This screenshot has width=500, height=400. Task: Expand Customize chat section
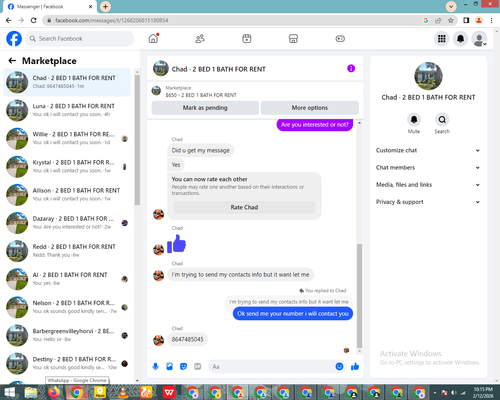[428, 150]
